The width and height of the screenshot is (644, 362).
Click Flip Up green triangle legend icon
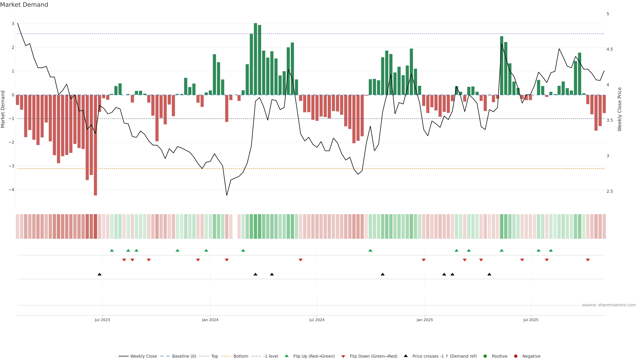pyautogui.click(x=287, y=356)
